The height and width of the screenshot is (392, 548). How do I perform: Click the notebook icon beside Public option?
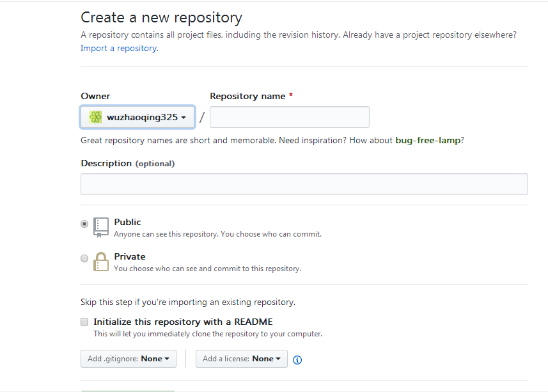point(100,226)
